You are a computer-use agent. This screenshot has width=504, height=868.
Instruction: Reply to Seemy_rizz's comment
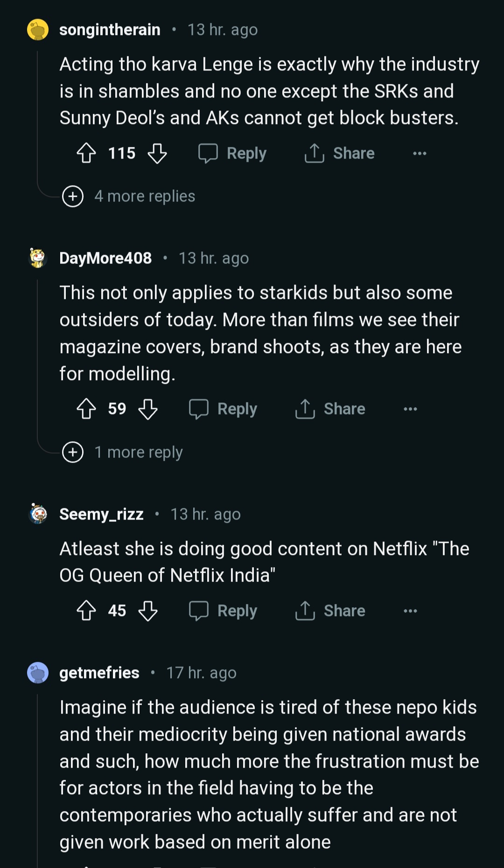click(223, 611)
